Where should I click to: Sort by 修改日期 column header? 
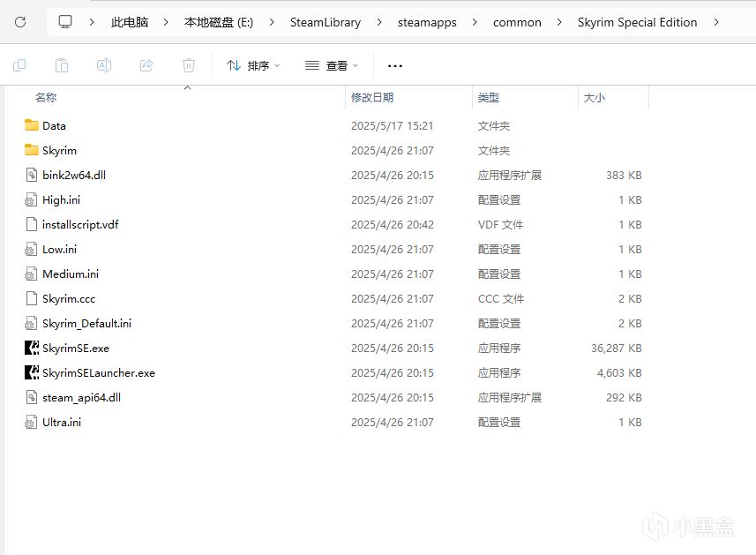pyautogui.click(x=372, y=97)
